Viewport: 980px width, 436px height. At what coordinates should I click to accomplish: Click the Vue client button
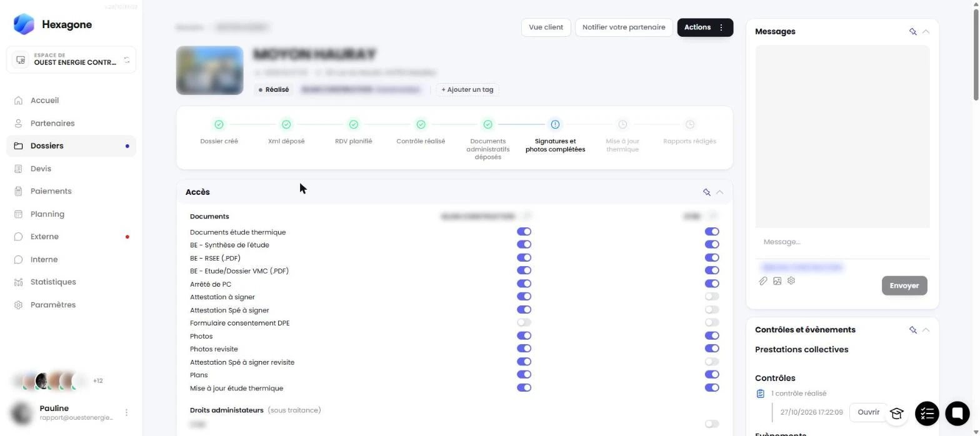pyautogui.click(x=546, y=27)
